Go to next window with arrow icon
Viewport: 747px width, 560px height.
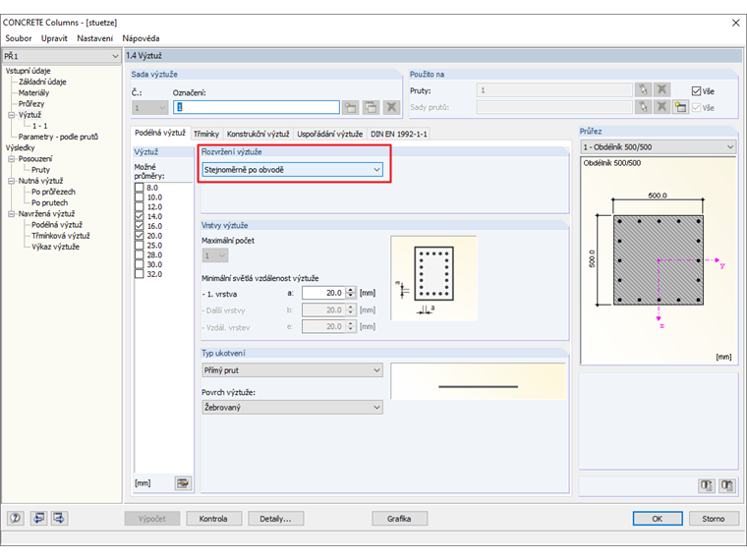[60, 518]
